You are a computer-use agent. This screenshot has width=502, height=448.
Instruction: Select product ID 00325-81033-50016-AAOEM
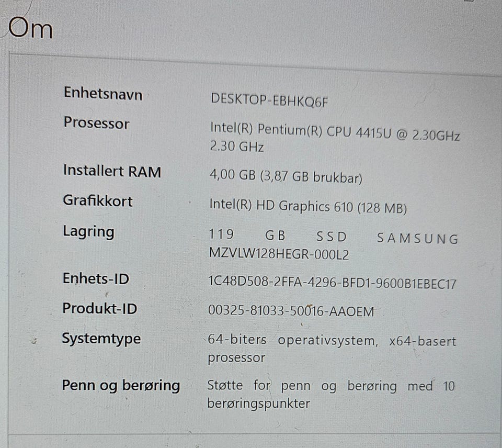click(x=291, y=310)
